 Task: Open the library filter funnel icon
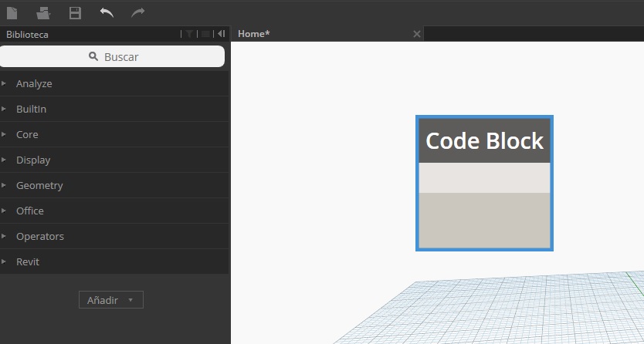click(x=189, y=34)
